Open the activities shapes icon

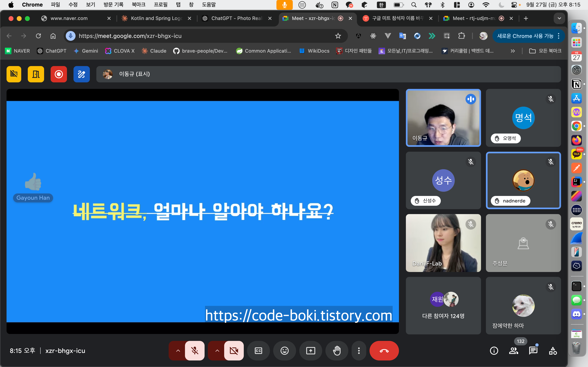click(553, 351)
